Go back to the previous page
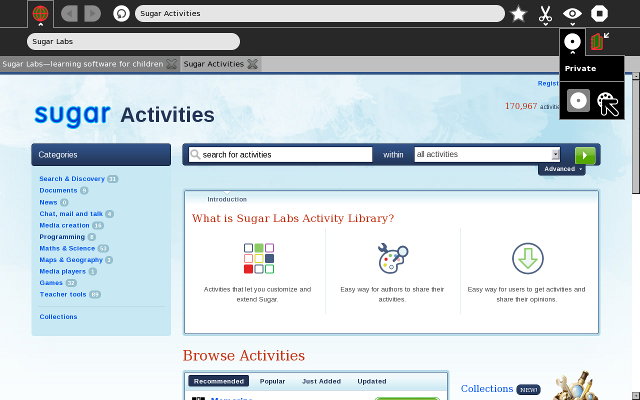640x400 pixels. pos(69,14)
